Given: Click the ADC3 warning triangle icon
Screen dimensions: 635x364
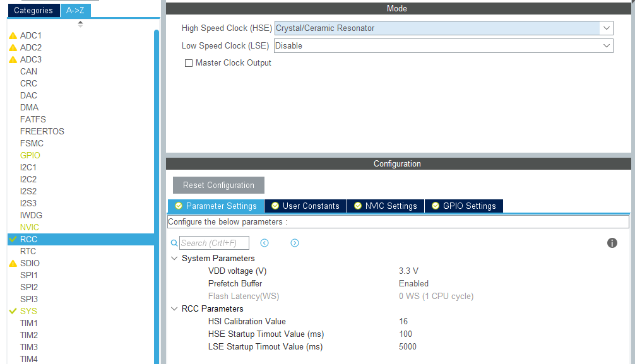Looking at the screenshot, I should point(13,59).
